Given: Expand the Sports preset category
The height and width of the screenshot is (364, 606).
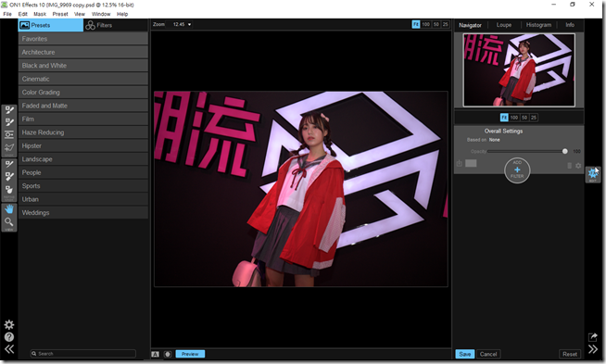Looking at the screenshot, I should [83, 186].
